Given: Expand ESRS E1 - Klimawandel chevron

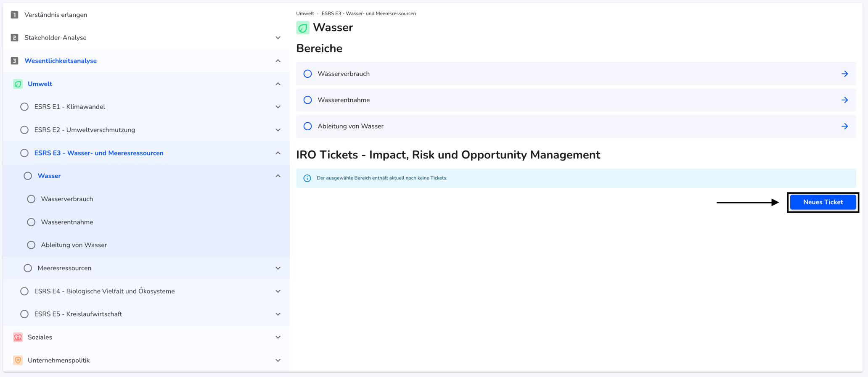Looking at the screenshot, I should click(278, 107).
